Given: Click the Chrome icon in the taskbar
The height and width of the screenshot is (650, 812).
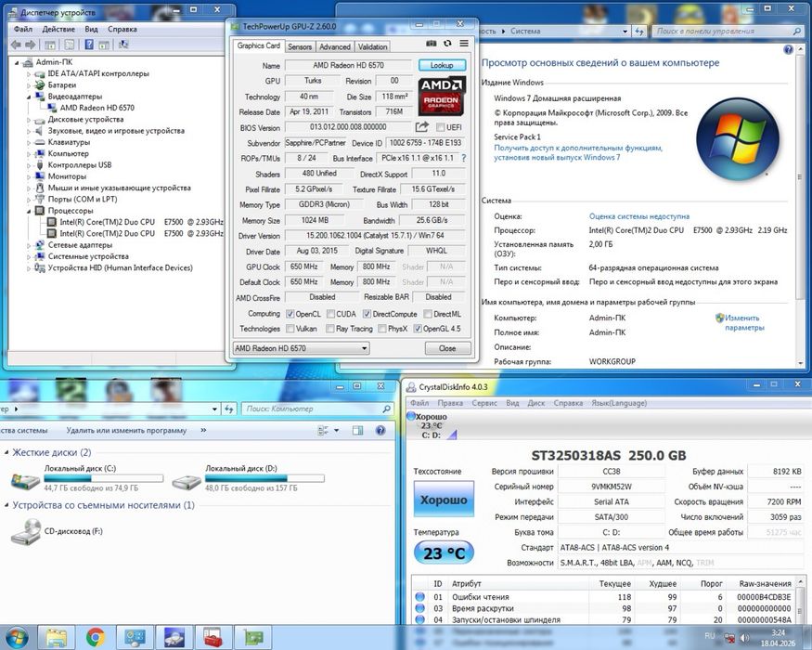Looking at the screenshot, I should (x=95, y=637).
